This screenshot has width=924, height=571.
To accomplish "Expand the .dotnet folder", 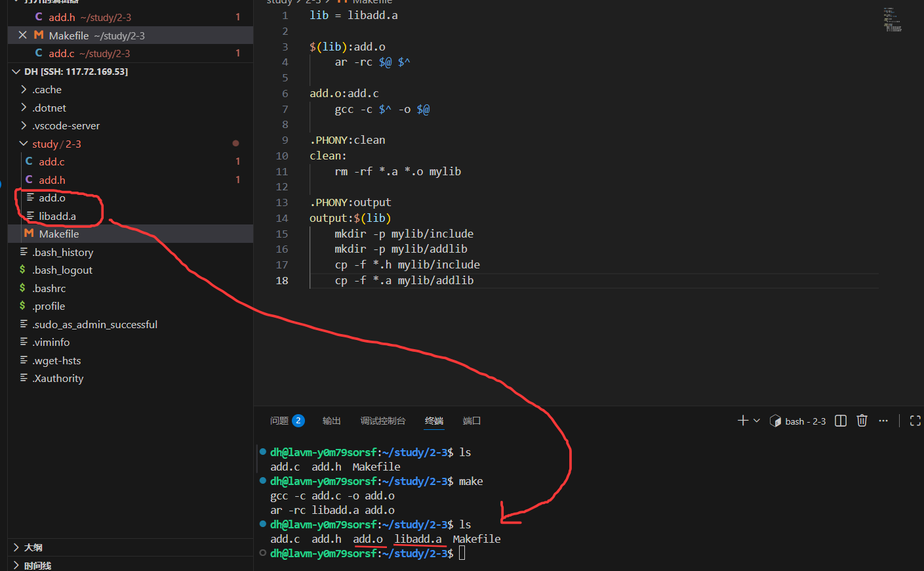I will 131,108.
